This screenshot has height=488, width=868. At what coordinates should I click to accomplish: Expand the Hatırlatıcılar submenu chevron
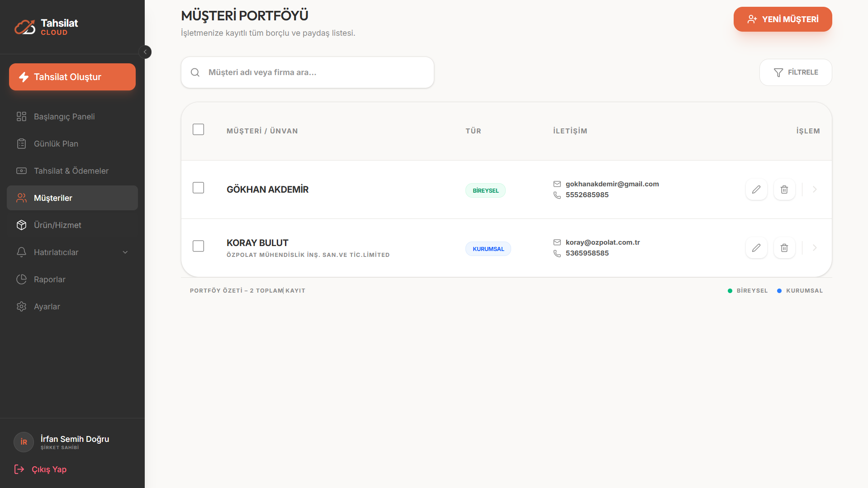125,252
